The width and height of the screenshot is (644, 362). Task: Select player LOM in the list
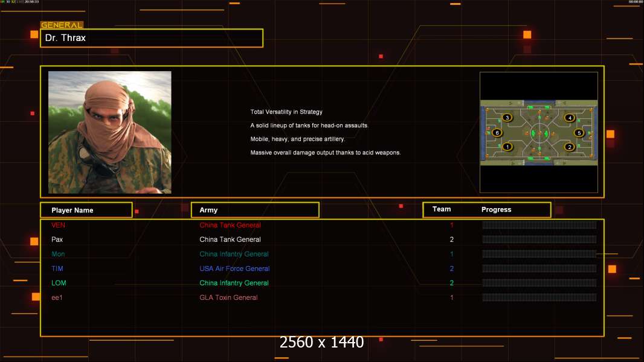coord(59,283)
